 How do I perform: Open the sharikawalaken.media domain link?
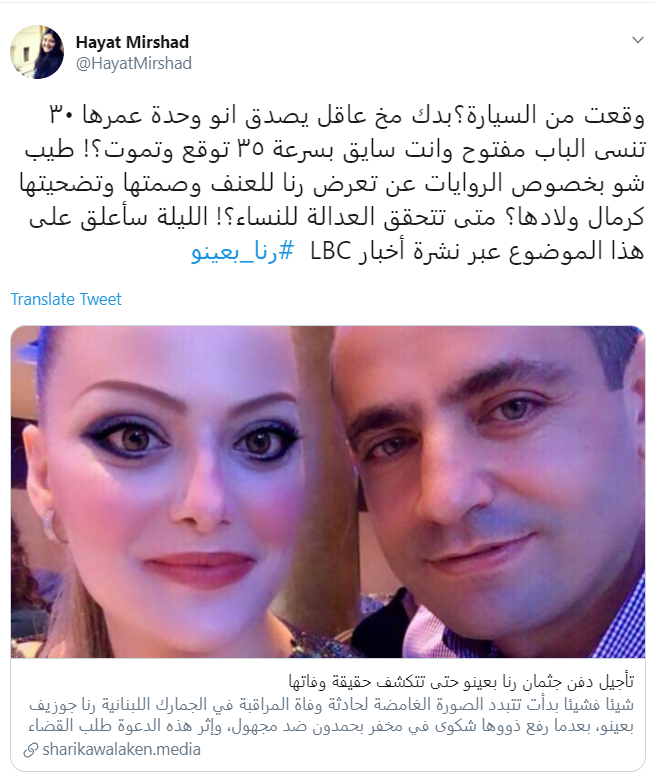121,749
